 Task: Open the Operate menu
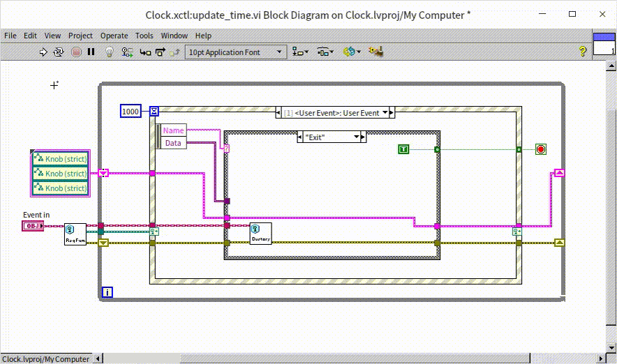(114, 36)
